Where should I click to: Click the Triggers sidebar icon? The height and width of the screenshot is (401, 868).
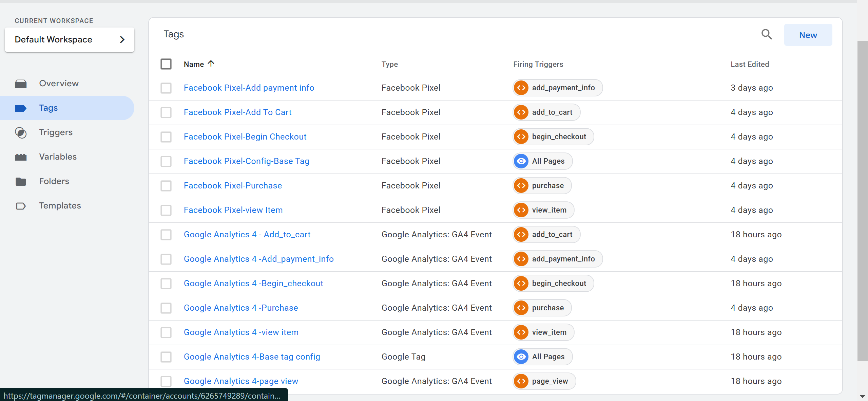[x=21, y=132]
